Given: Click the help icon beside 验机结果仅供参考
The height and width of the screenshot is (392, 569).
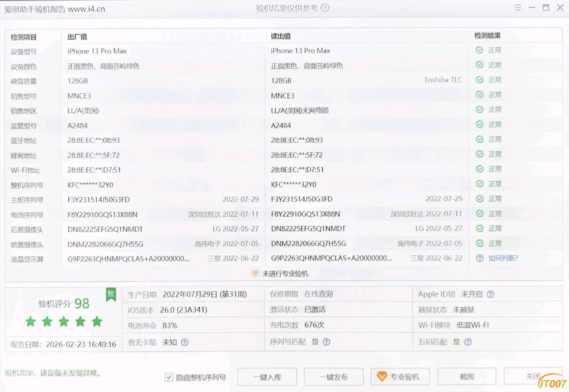Looking at the screenshot, I should [325, 8].
